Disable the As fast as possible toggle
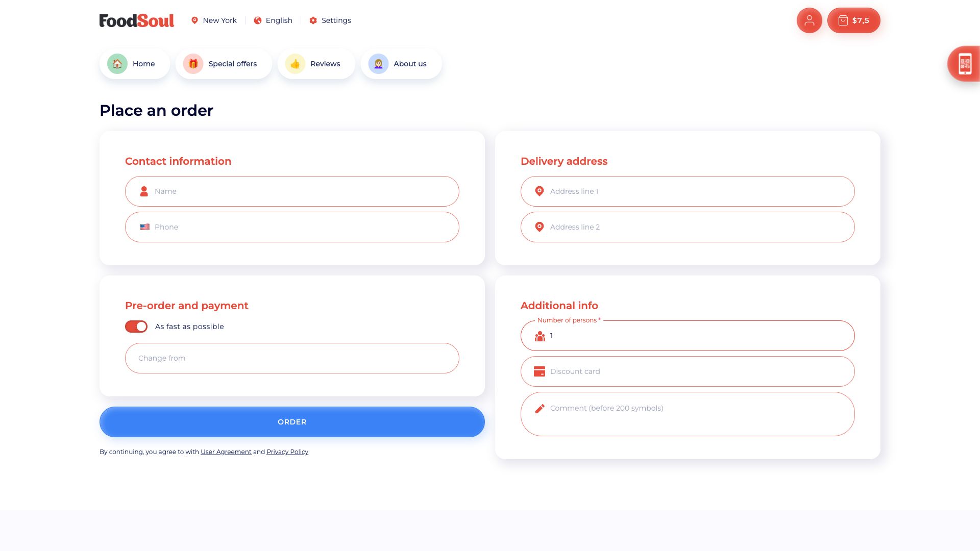This screenshot has height=551, width=980. click(x=136, y=326)
